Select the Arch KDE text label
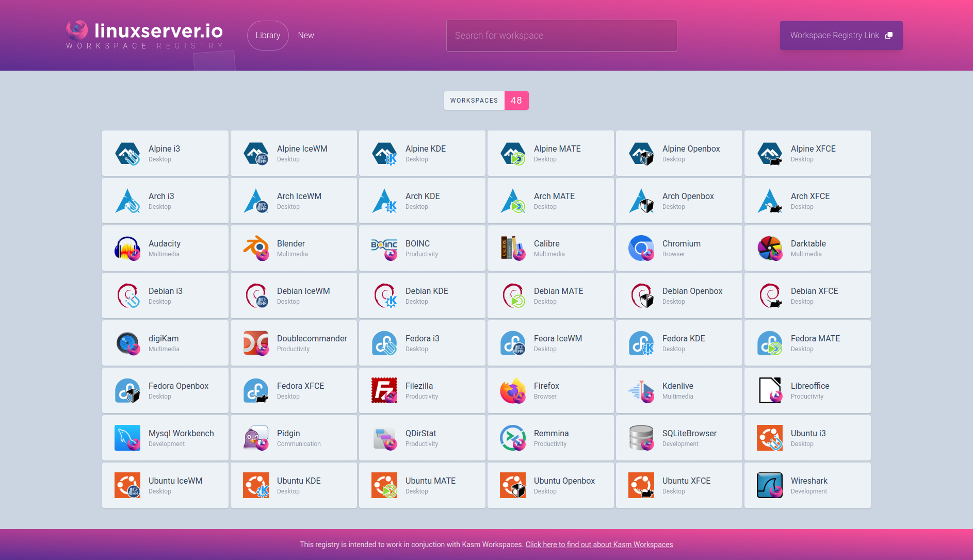The width and height of the screenshot is (973, 560). coord(423,196)
